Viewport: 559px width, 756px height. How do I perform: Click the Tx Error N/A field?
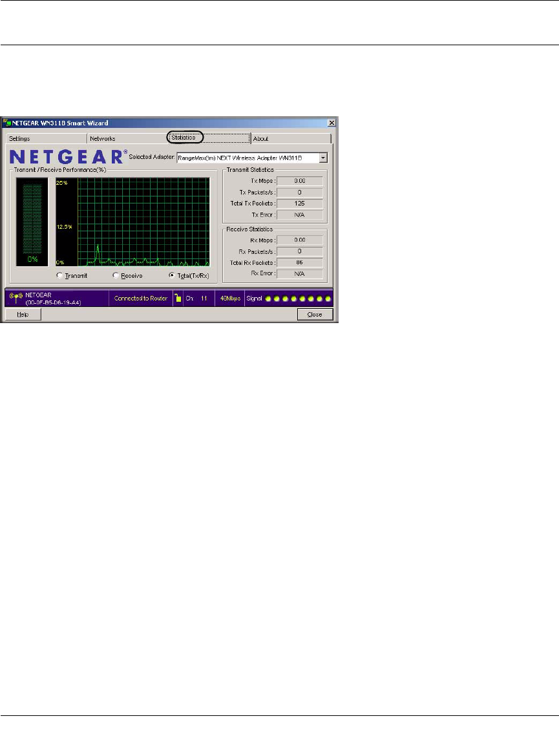pyautogui.click(x=299, y=215)
